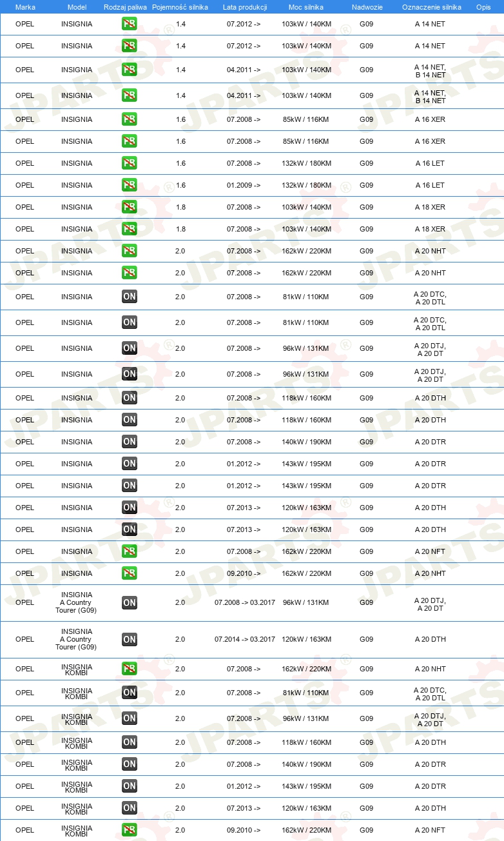504x841 pixels.
Task: Click the ON diesel icon in Insignia 140kW / 190KM non-Kombi row
Action: (130, 442)
